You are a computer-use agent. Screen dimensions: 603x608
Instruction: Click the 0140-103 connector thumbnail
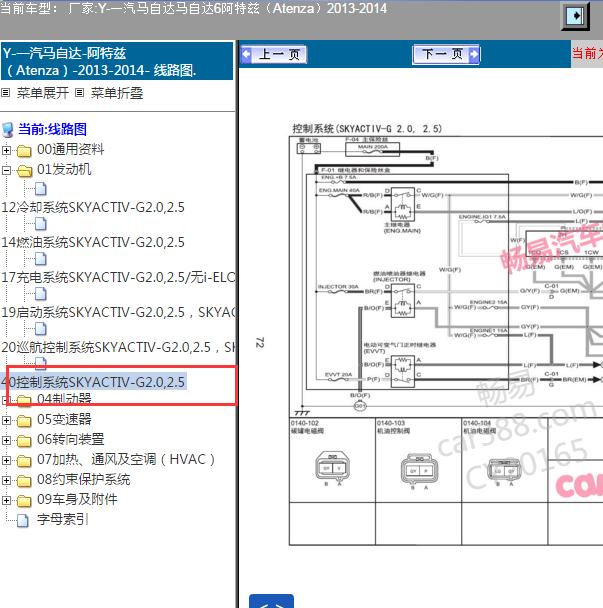coord(419,470)
